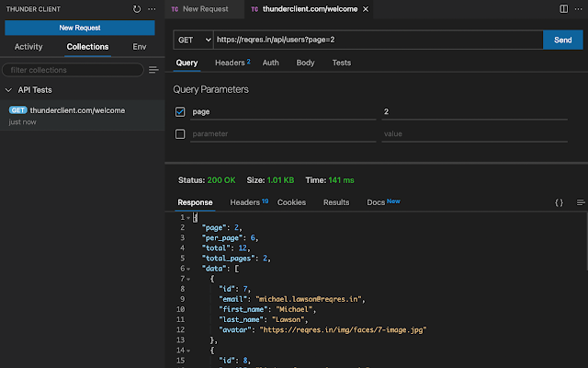Switch to the Cookies tab
This screenshot has height=368, width=588.
(291, 202)
